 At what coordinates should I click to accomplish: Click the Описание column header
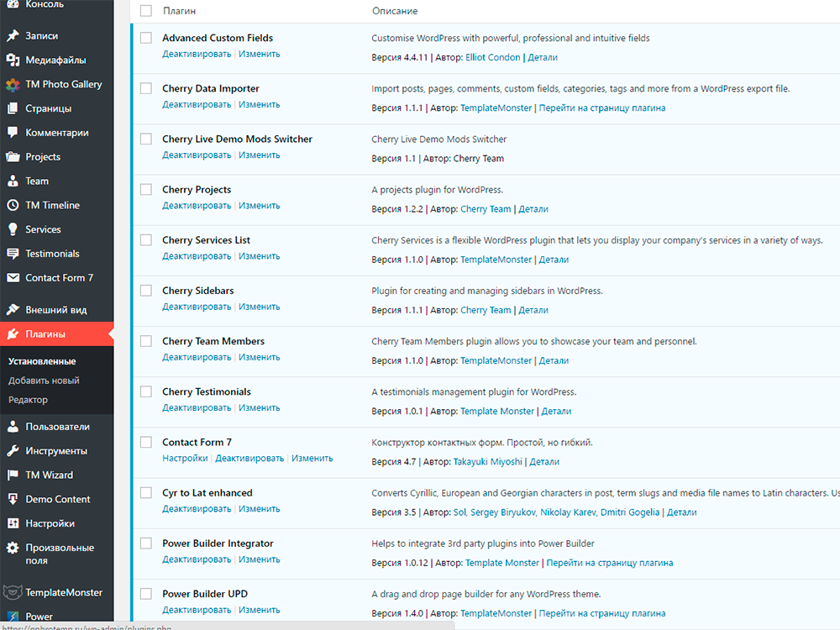[x=395, y=11]
